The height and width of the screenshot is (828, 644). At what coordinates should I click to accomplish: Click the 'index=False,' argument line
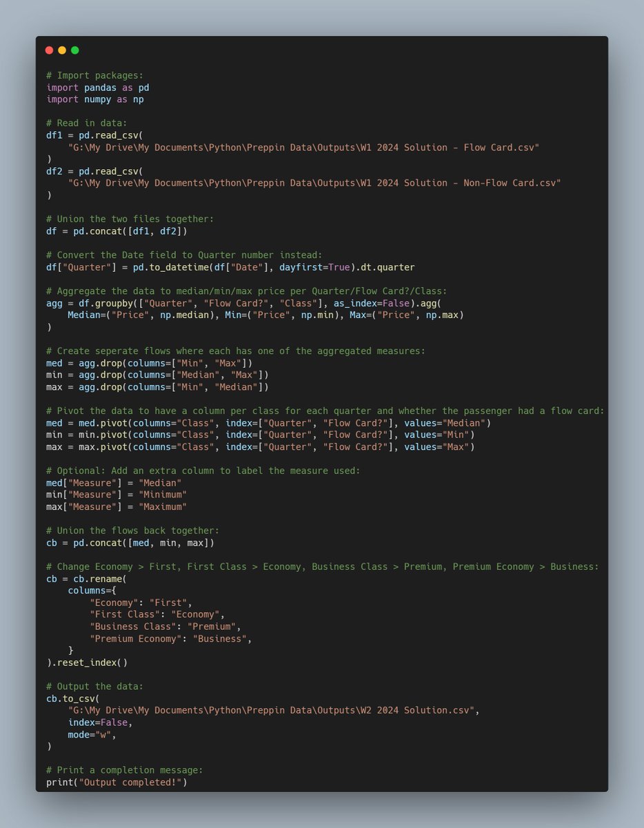100,722
